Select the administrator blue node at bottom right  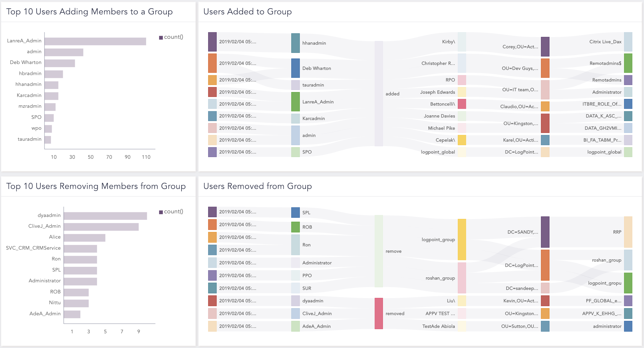(628, 326)
